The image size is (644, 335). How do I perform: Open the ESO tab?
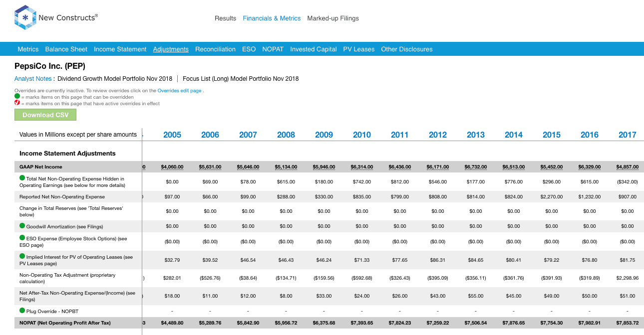click(x=249, y=49)
